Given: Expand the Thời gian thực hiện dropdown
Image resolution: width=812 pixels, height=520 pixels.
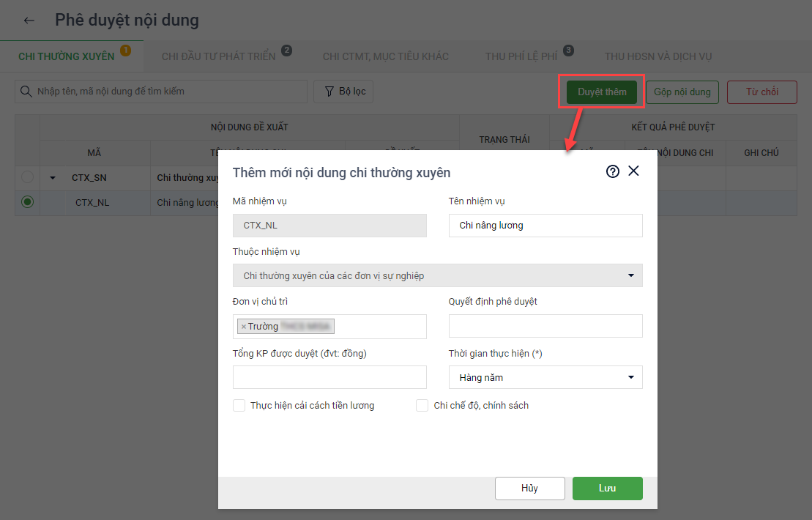Looking at the screenshot, I should click(x=545, y=377).
